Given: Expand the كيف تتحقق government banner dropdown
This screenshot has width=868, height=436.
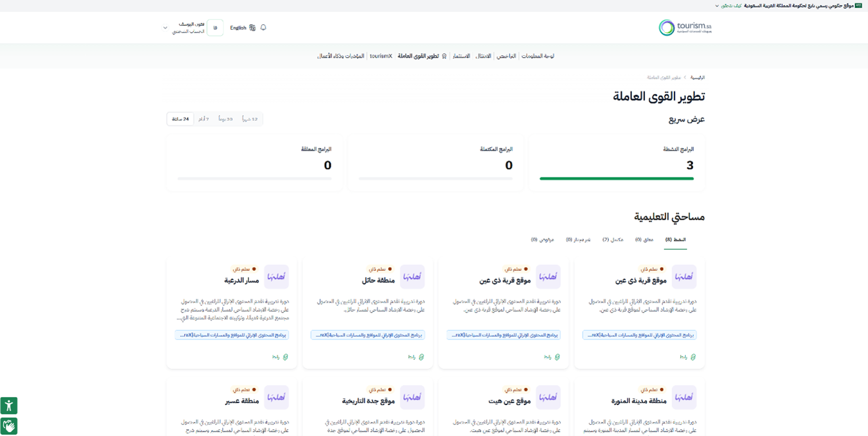Looking at the screenshot, I should [x=729, y=5].
